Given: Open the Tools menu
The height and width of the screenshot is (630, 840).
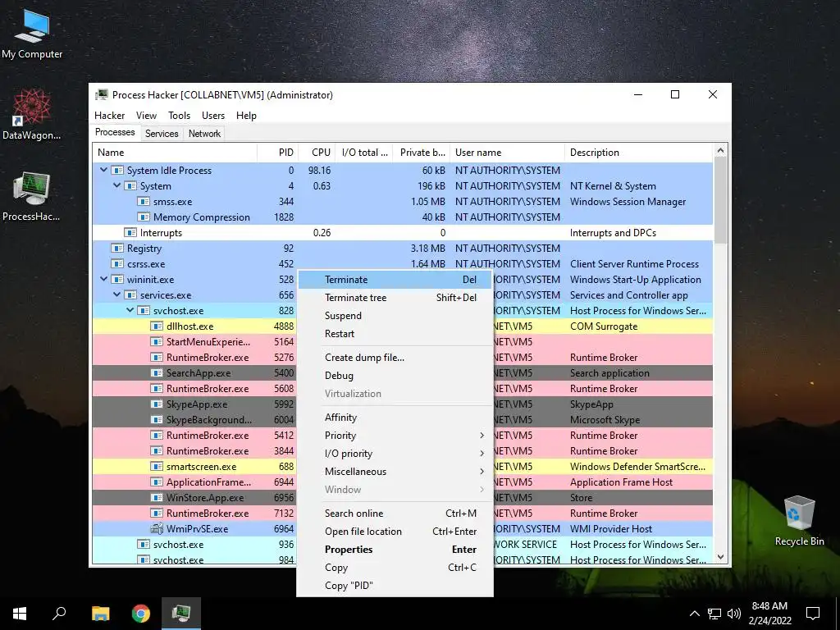Looking at the screenshot, I should click(x=179, y=116).
